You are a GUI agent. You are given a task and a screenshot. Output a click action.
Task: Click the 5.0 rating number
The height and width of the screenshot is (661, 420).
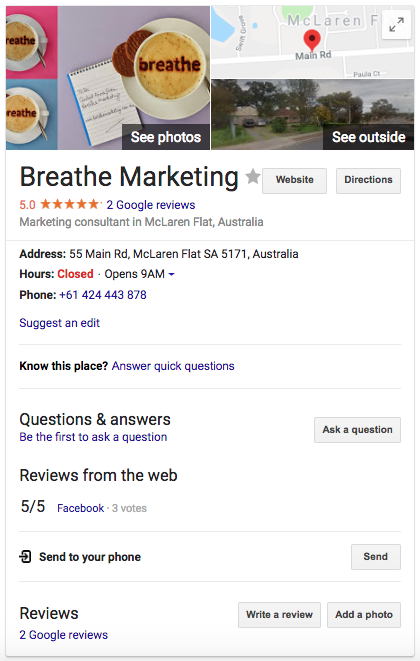[27, 205]
